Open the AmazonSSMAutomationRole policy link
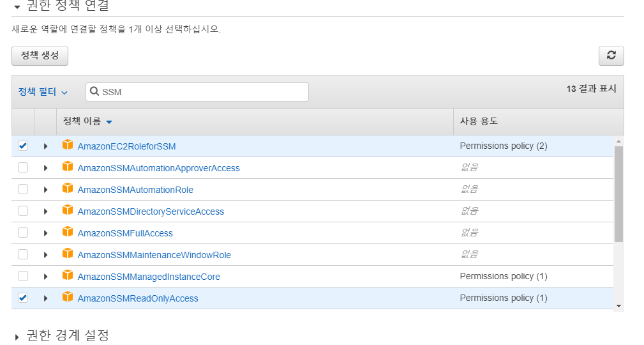The height and width of the screenshot is (345, 644). point(135,190)
